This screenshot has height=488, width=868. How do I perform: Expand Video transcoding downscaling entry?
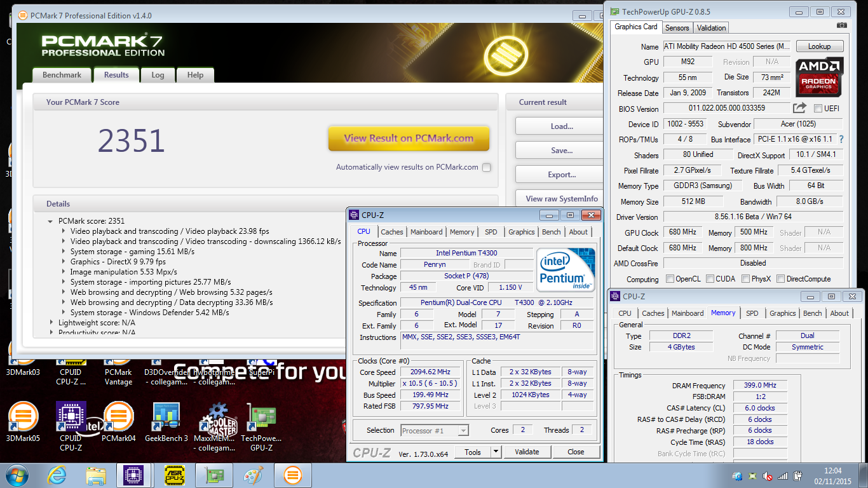[64, 241]
